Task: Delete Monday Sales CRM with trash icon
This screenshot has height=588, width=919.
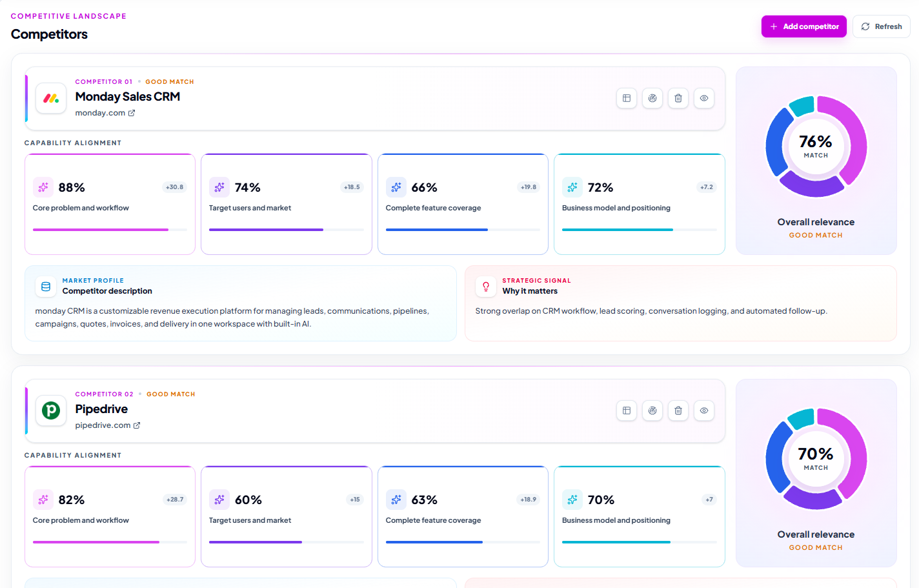Action: click(x=678, y=98)
